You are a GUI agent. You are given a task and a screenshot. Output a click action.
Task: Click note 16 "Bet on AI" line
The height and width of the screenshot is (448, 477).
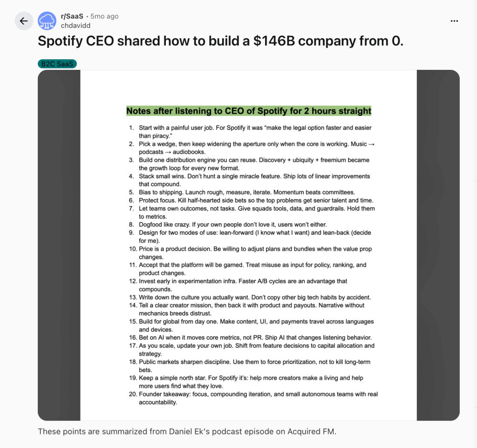pyautogui.click(x=255, y=338)
